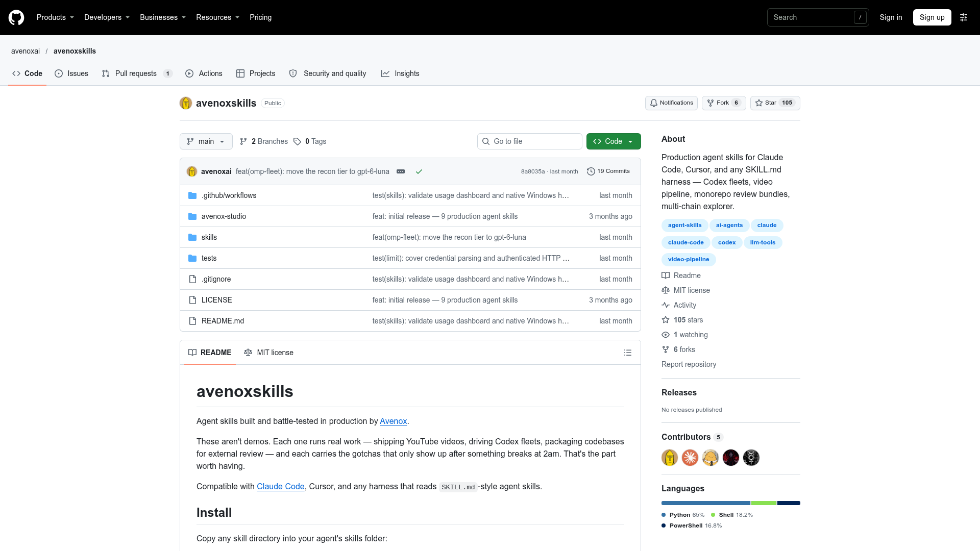The width and height of the screenshot is (980, 551).
Task: Click the Notifications bell button
Action: [x=671, y=103]
